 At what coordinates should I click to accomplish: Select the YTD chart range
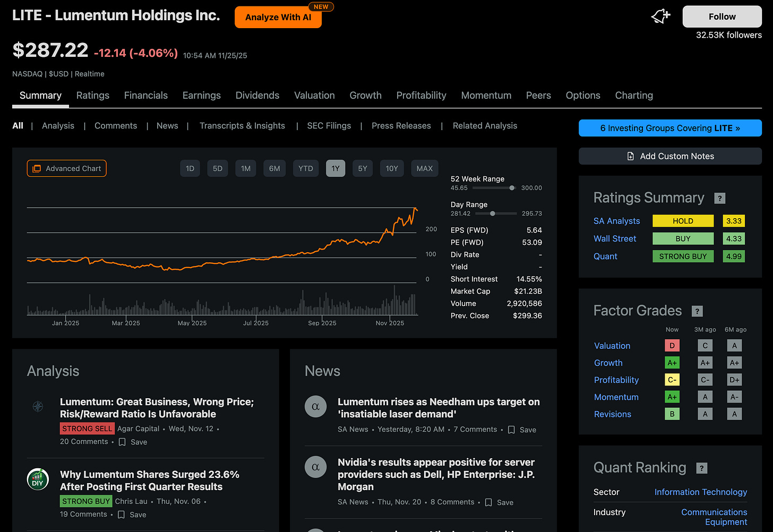coord(306,168)
